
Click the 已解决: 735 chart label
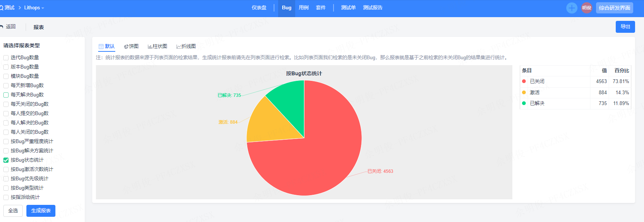[x=229, y=95]
